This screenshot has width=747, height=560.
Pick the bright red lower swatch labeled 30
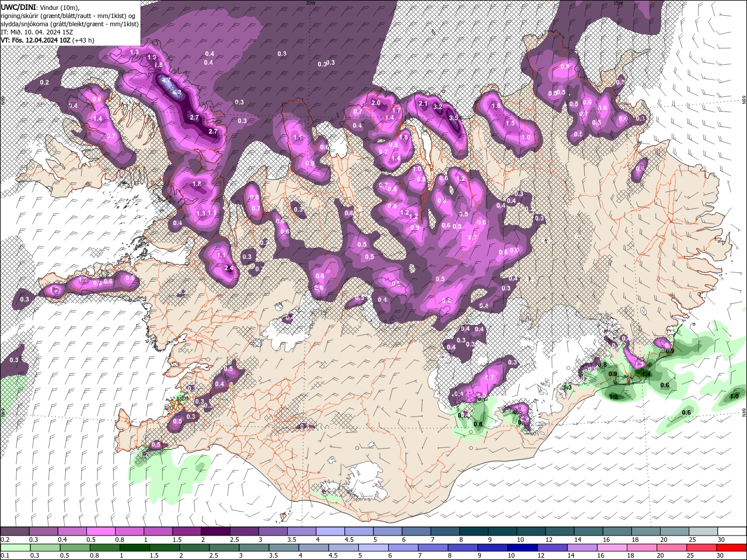732,548
